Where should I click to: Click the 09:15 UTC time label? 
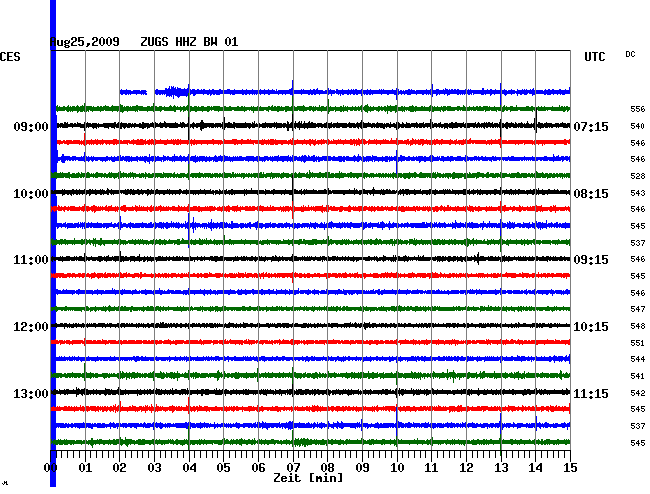point(591,260)
